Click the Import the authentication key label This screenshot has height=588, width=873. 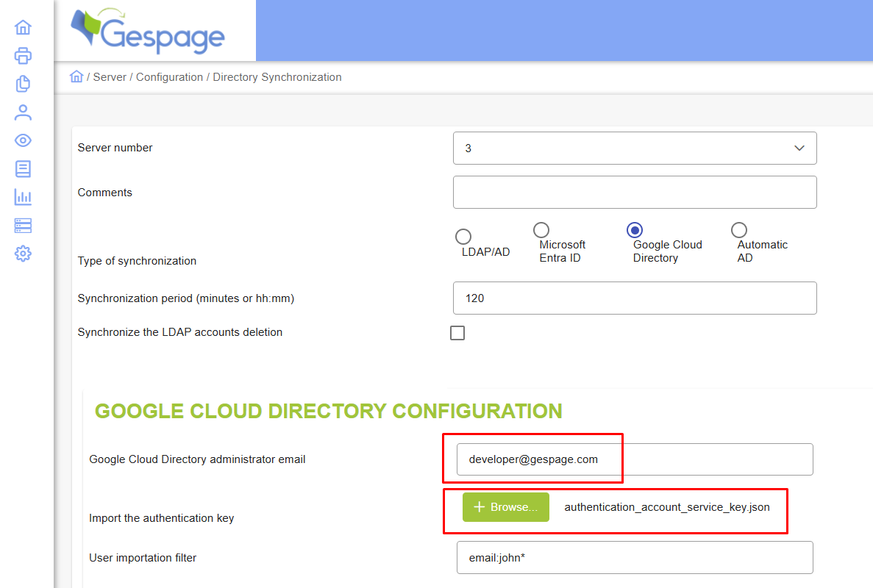162,518
